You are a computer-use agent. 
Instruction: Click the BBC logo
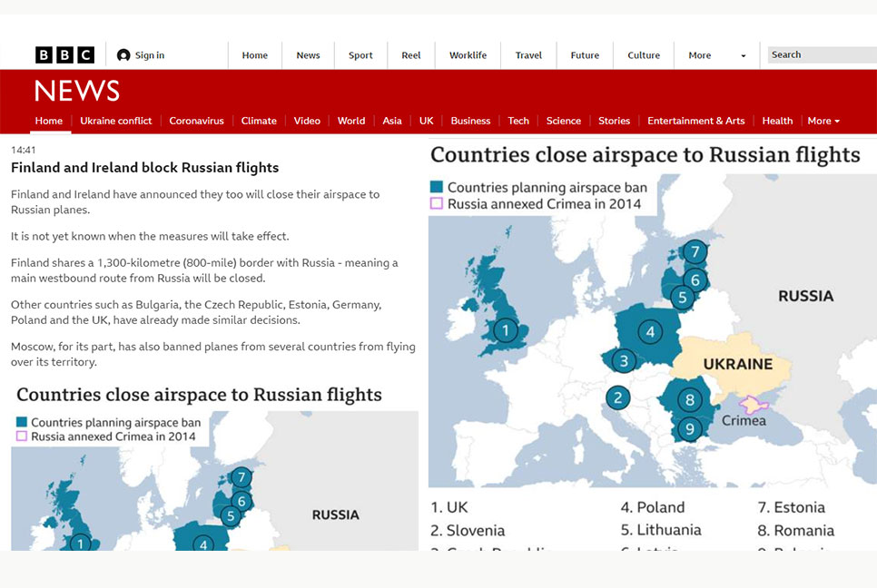(x=64, y=54)
